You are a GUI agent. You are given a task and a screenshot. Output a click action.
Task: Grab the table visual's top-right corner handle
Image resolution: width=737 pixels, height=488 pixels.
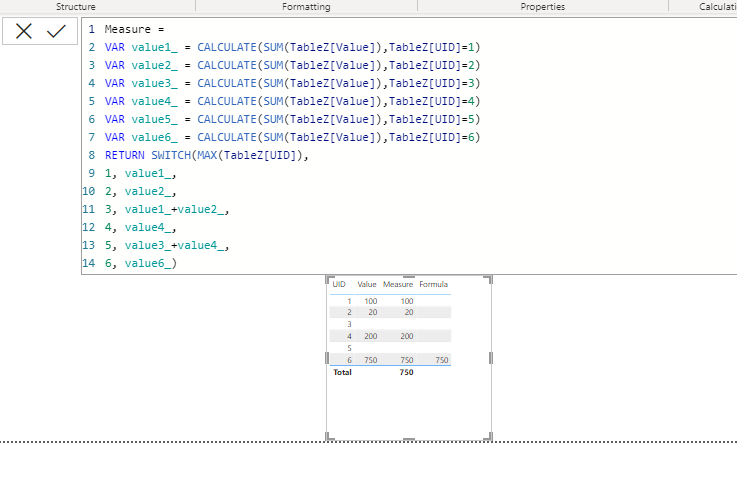tap(489, 279)
